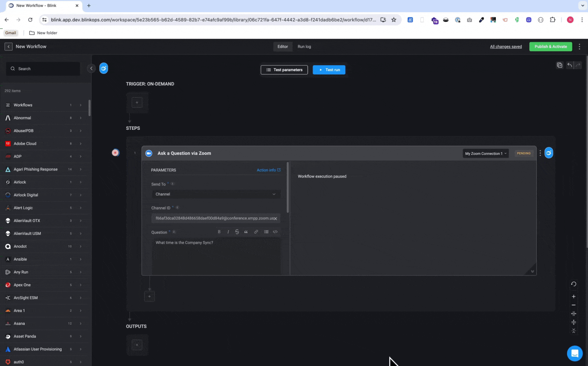Click the sidebar list scrollbar
This screenshot has width=588, height=366.
point(89,108)
